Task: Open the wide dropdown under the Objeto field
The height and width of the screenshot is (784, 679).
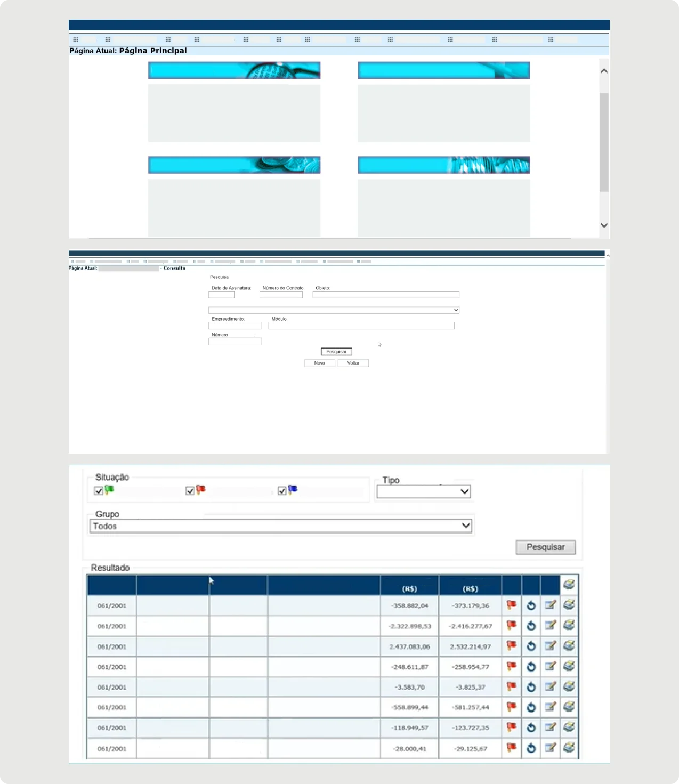Action: [334, 310]
